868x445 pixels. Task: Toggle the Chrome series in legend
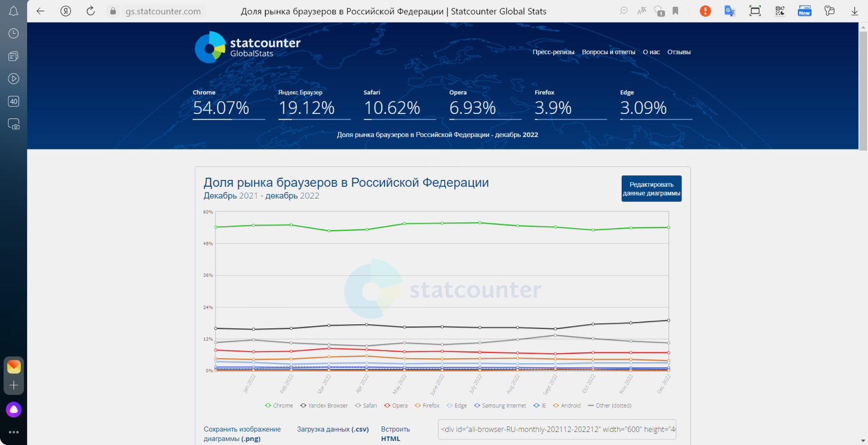pyautogui.click(x=279, y=406)
